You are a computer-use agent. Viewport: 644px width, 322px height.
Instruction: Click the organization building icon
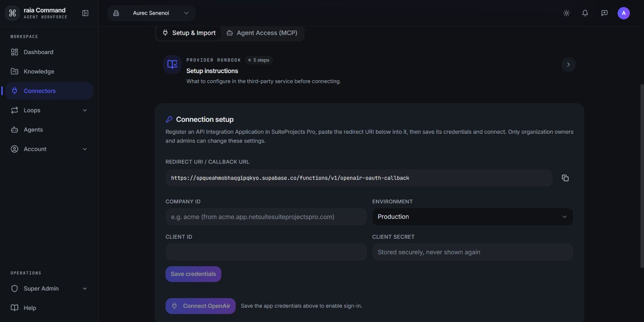tap(116, 13)
